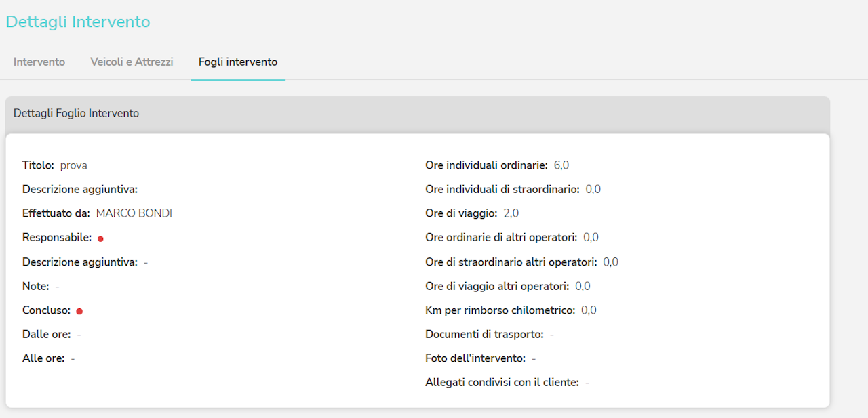
Task: Click the Km per rimborso chilometrico value
Action: (x=589, y=310)
